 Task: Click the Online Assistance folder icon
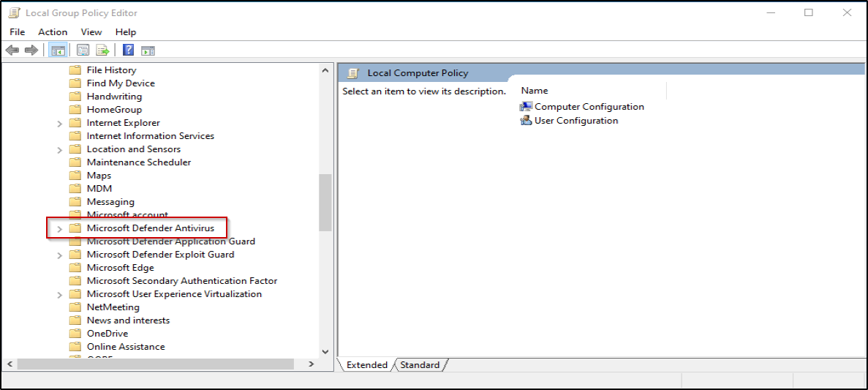[75, 347]
